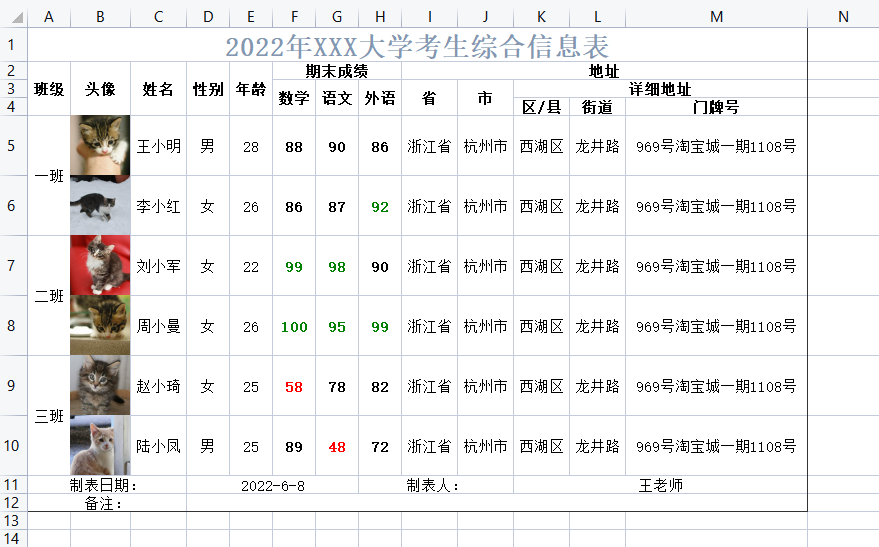Click the 三班 class cell
This screenshot has width=879, height=547.
(49, 415)
